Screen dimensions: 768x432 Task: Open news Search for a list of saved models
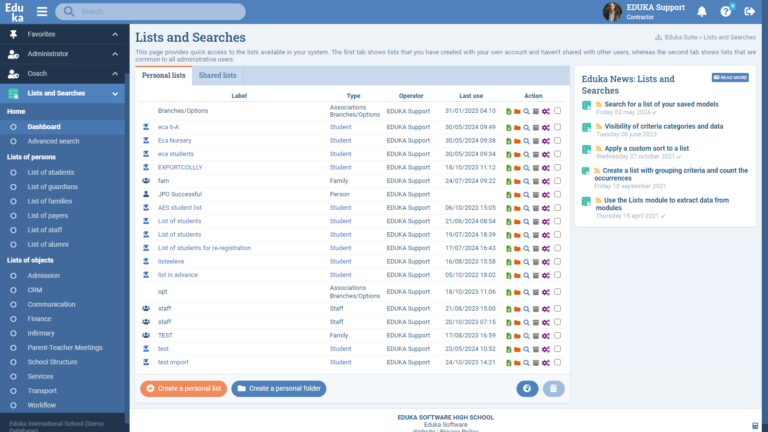pyautogui.click(x=661, y=104)
